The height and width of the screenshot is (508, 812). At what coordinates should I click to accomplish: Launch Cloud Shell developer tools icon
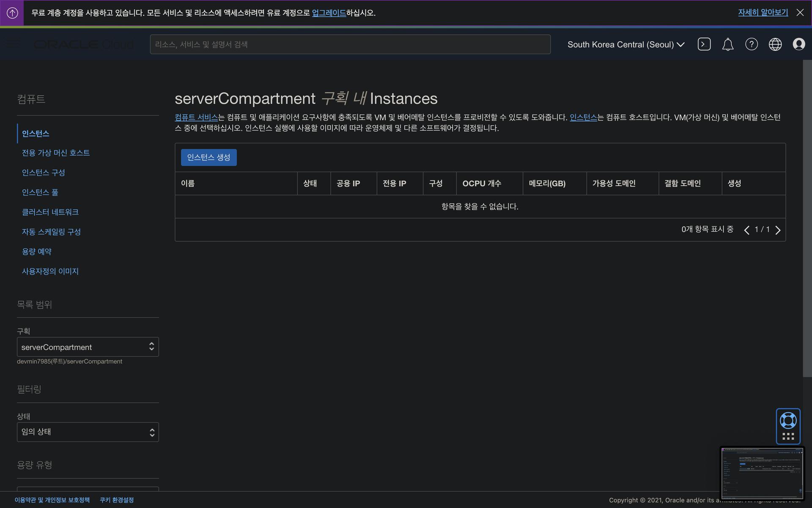(704, 44)
